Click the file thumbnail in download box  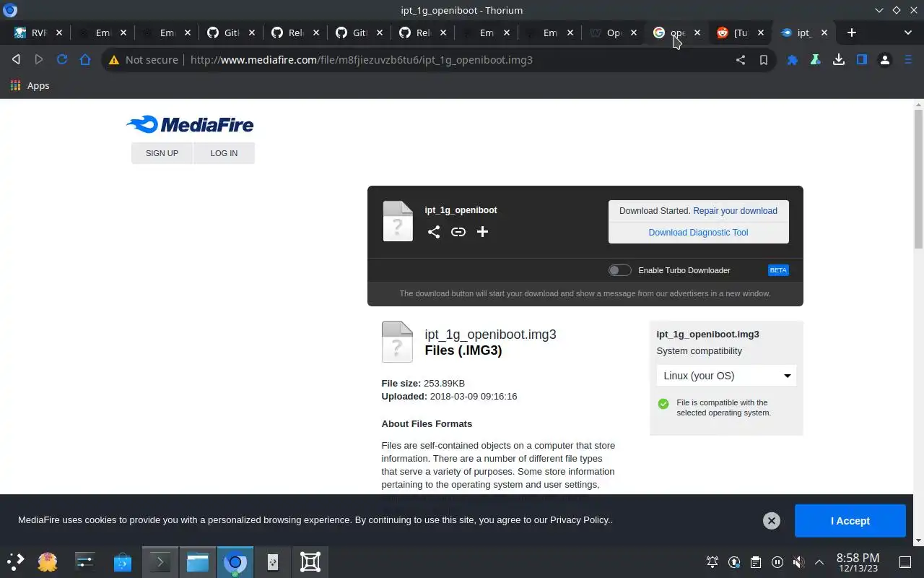click(397, 221)
